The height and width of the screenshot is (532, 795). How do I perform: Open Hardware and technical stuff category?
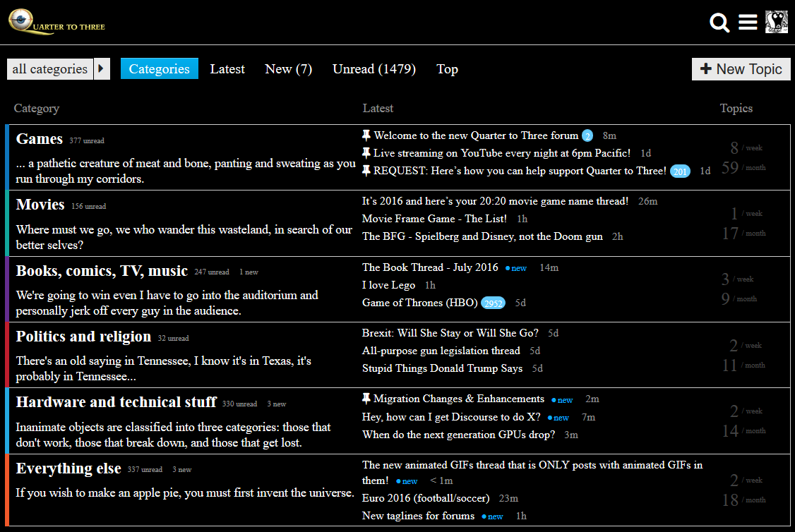click(116, 402)
